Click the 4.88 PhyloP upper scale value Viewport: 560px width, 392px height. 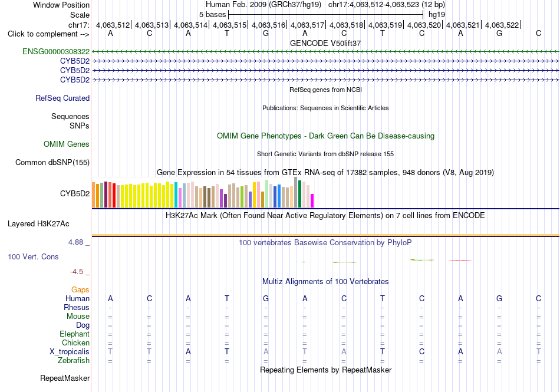(75, 242)
